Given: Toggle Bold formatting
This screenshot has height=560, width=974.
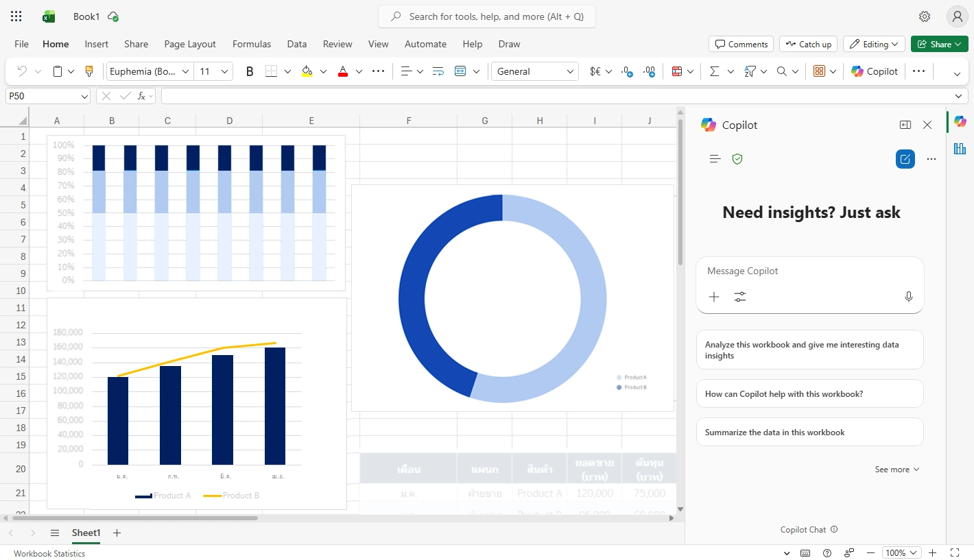Looking at the screenshot, I should point(250,71).
